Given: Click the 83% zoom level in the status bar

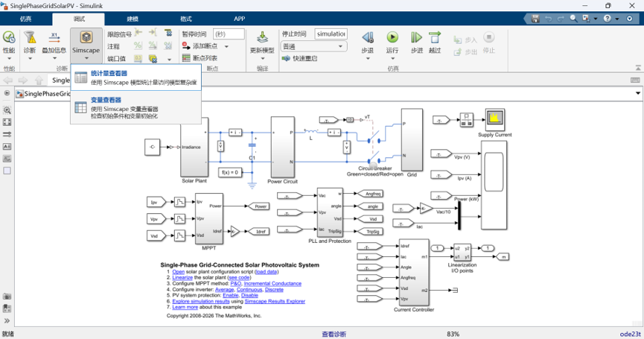Looking at the screenshot, I should click(x=453, y=334).
